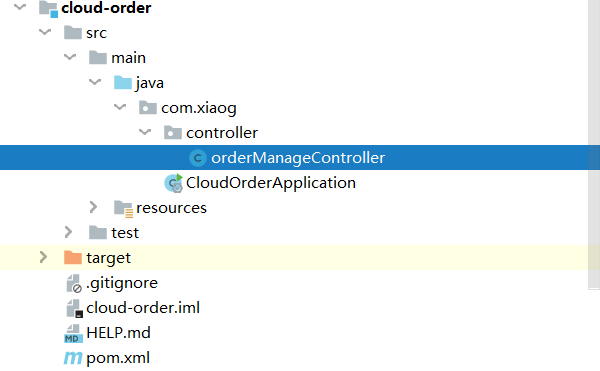
Task: Click the blue java source root icon
Action: pos(122,83)
